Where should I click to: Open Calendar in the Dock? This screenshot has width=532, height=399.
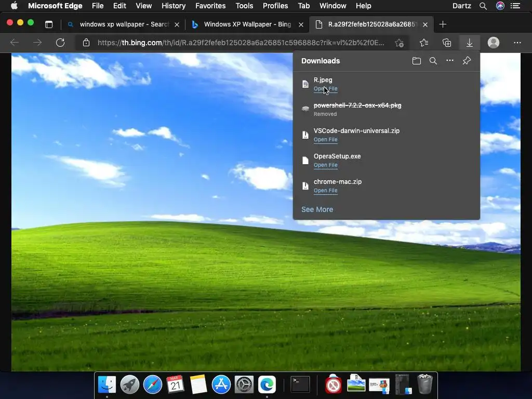(176, 384)
